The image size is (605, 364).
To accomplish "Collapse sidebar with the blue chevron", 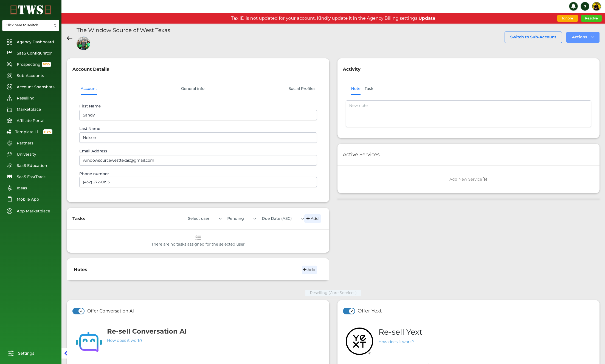I will pos(66,353).
